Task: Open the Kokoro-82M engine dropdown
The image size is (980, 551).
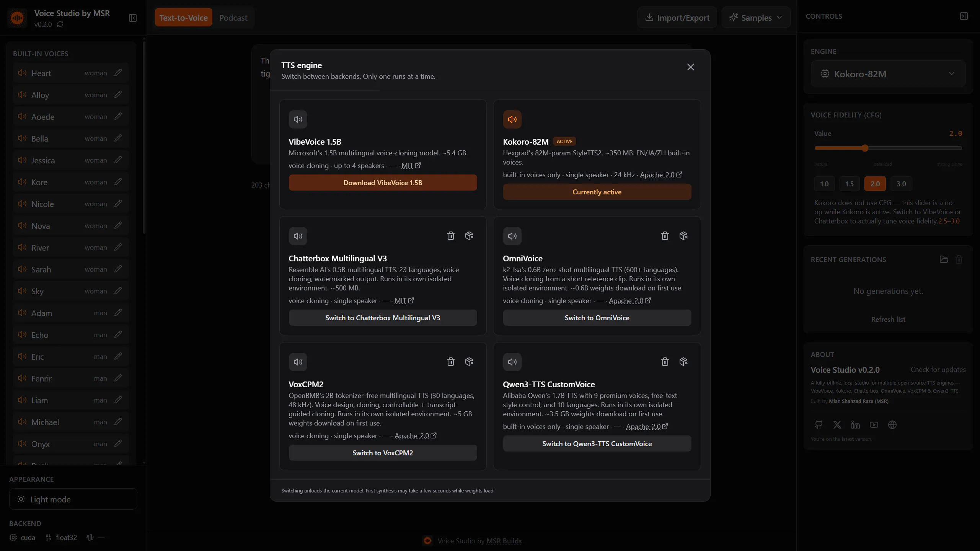Action: click(888, 73)
